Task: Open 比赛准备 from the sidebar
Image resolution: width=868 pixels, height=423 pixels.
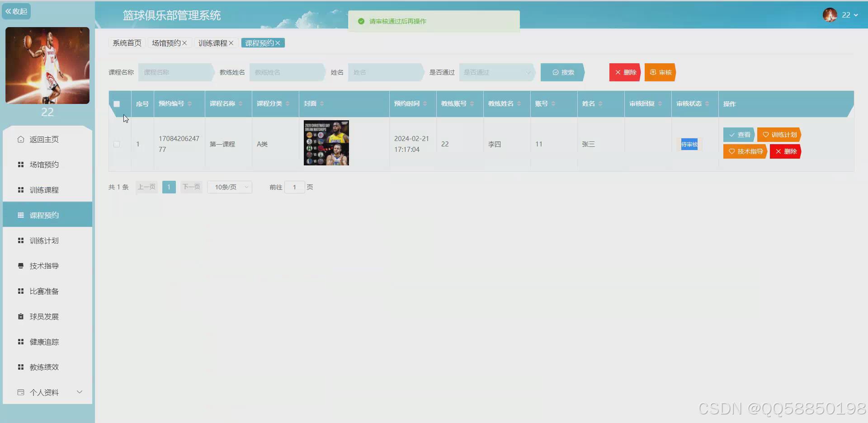Action: tap(44, 291)
